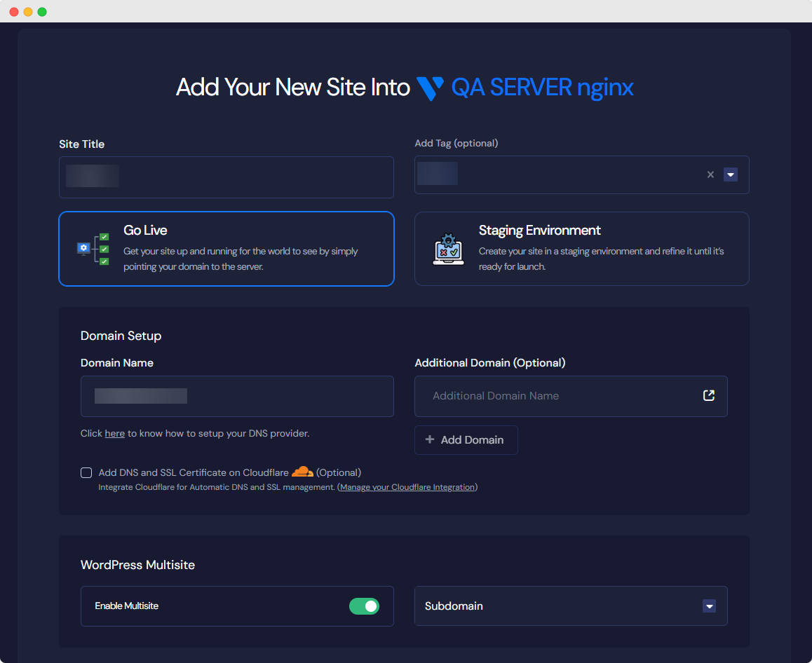812x663 pixels.
Task: Check Add DNS and SSL Certificate on Cloudflare
Action: [x=86, y=472]
